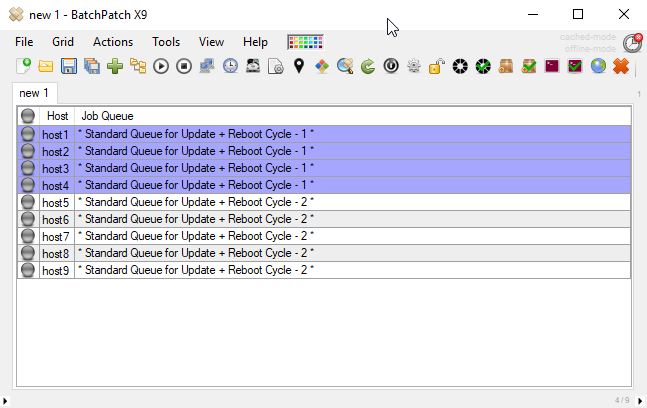The width and height of the screenshot is (647, 408).
Task: Click the gray status ball for host9
Action: coord(28,270)
